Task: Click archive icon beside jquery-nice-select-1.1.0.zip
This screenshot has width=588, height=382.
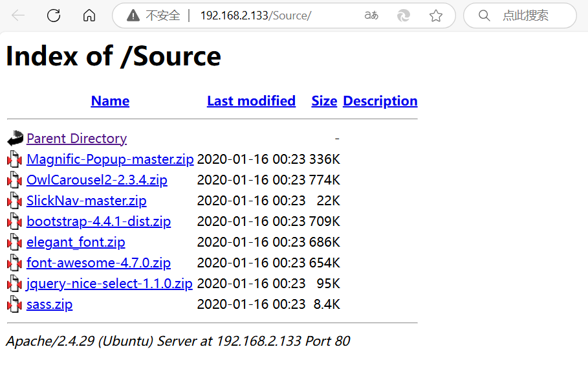Action: tap(15, 284)
